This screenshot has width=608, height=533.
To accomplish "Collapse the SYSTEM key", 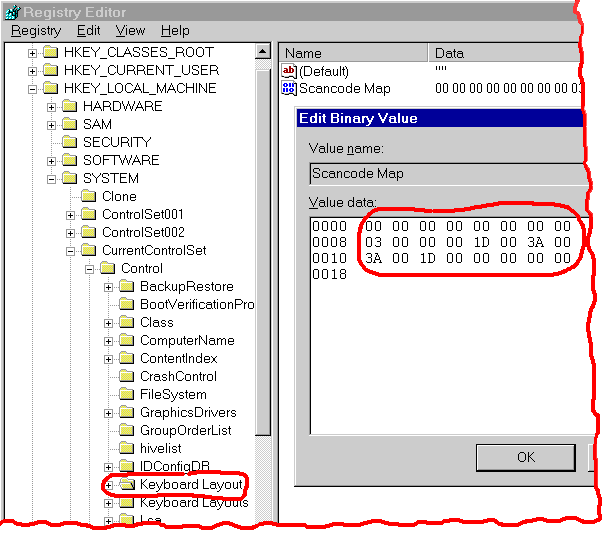I will click(x=51, y=179).
